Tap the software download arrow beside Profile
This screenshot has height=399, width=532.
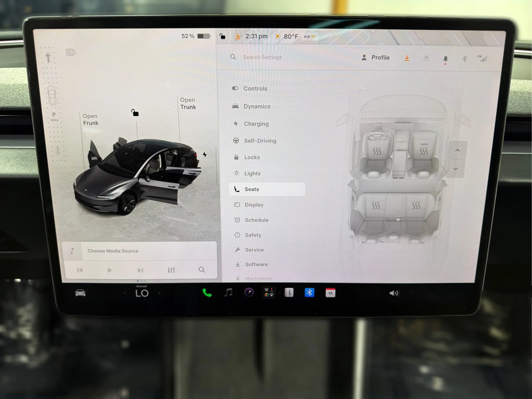pyautogui.click(x=407, y=58)
